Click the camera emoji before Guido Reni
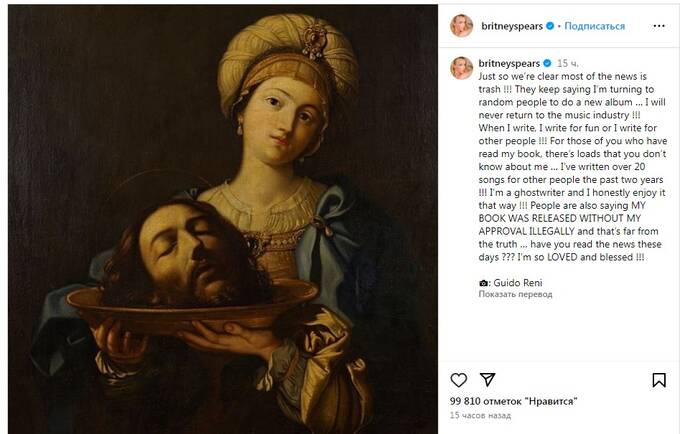The image size is (680, 434). point(484,284)
